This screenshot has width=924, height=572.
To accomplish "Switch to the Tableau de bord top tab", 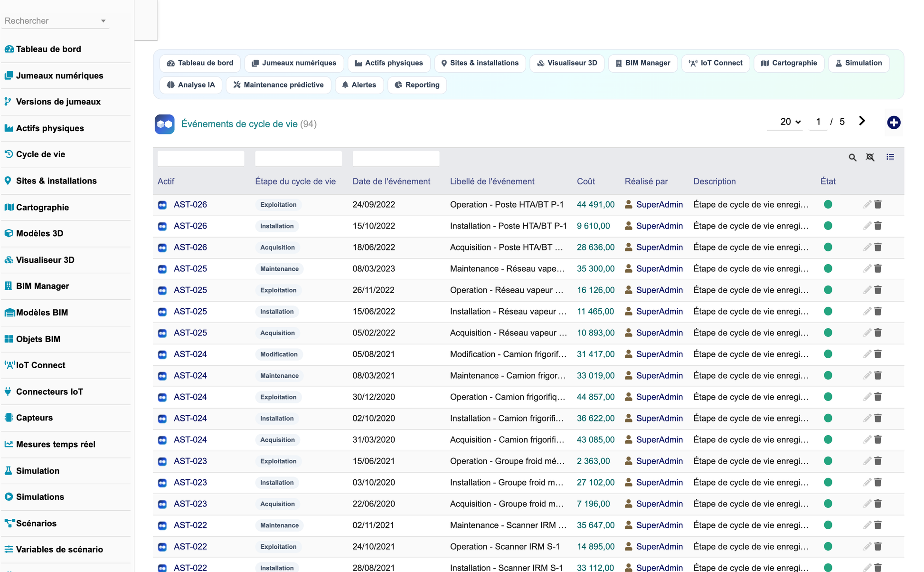I will coord(200,63).
